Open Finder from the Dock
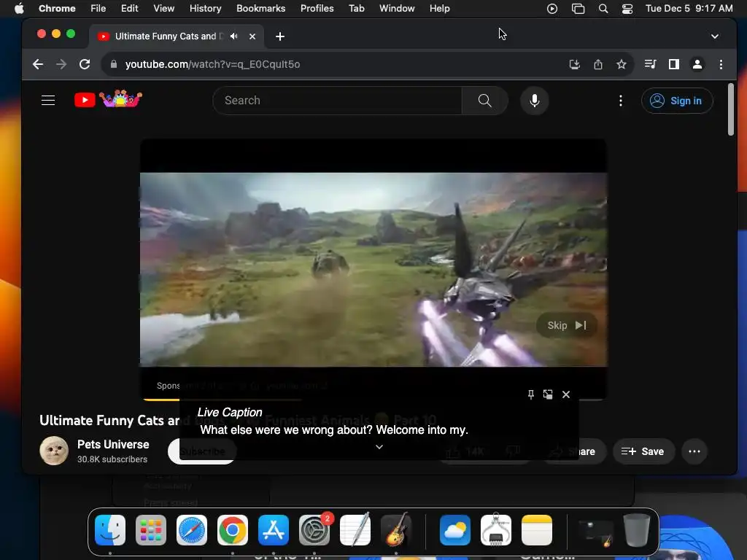Viewport: 747px width, 560px height. tap(110, 530)
